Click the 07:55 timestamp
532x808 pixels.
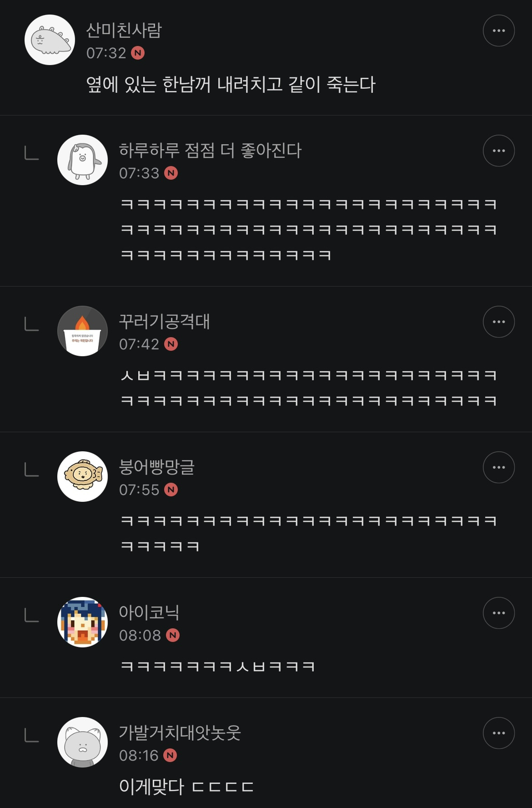(139, 490)
